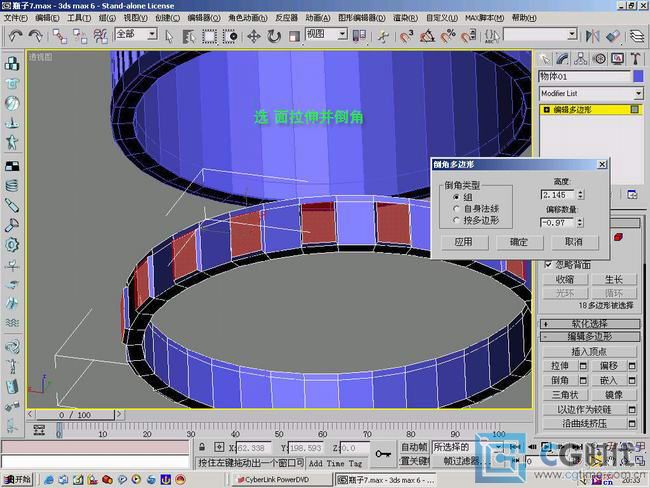Open the Layer Manager icon
The image size is (650, 488).
(637, 36)
